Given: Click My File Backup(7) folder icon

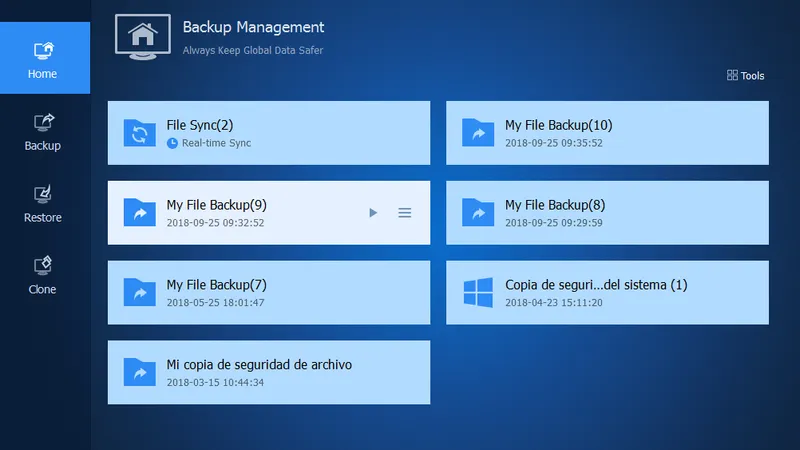Looking at the screenshot, I should coord(138,292).
